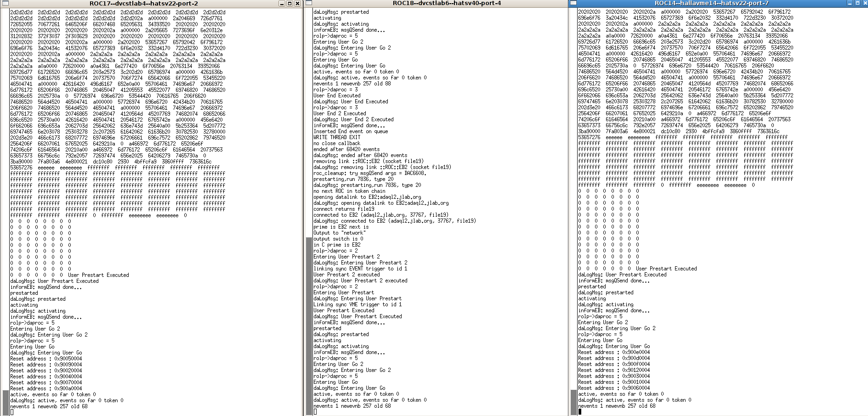Screen dimensions: 868x416
Task: Click 'prestarting,run 7836, type 20' first line
Action: [353, 179]
